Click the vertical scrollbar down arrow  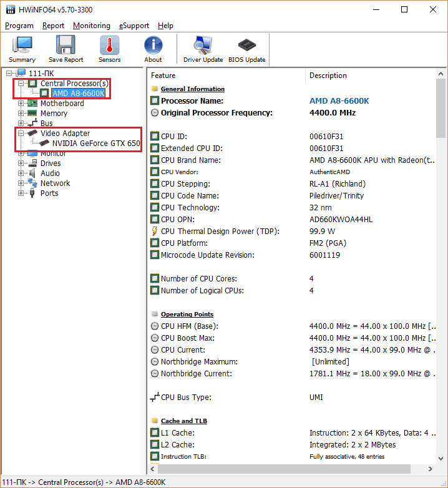pyautogui.click(x=441, y=459)
